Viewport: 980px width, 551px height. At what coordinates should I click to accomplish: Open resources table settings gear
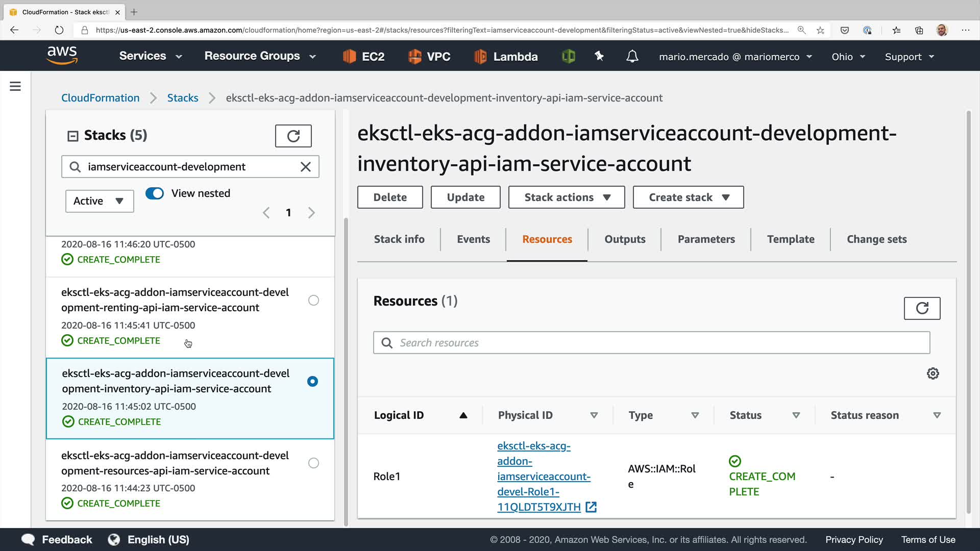point(933,373)
